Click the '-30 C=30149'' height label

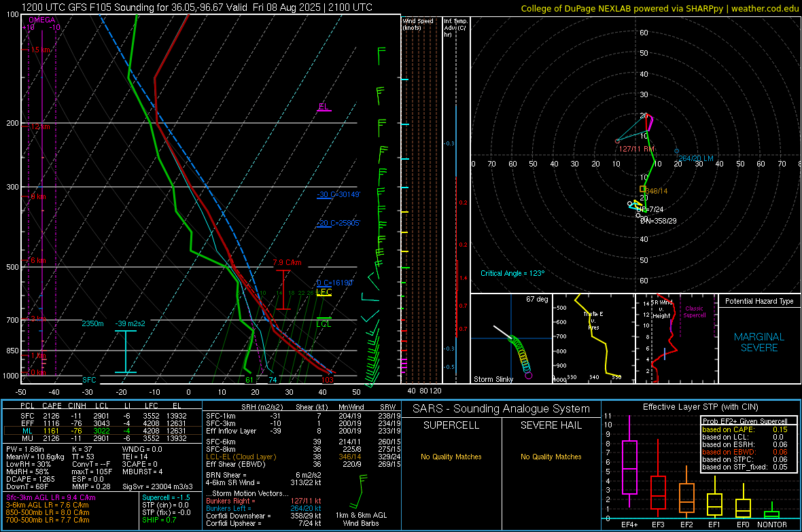coord(338,194)
